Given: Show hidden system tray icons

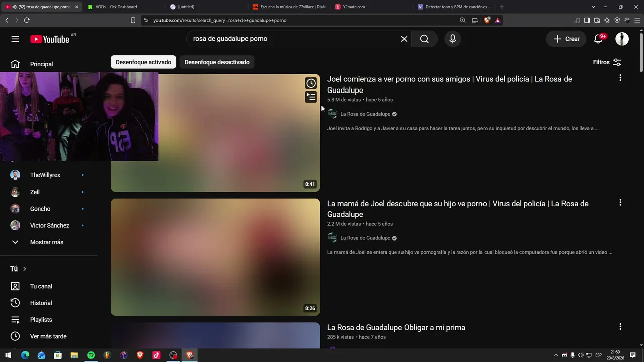Looking at the screenshot, I should 556,355.
